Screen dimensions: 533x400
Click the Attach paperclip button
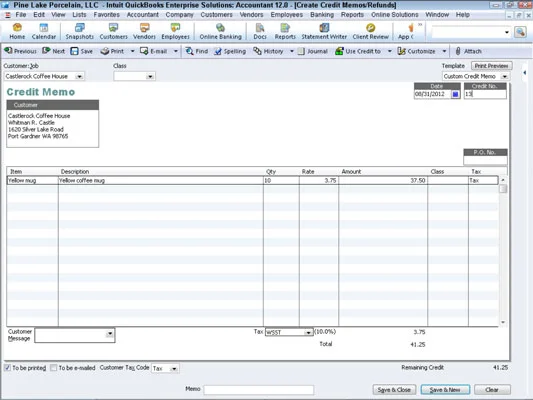tap(468, 51)
